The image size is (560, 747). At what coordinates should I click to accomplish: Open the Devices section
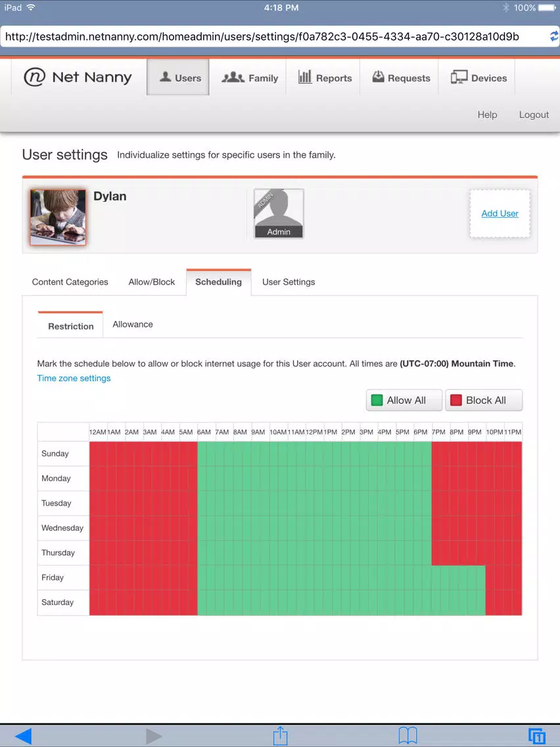point(478,78)
